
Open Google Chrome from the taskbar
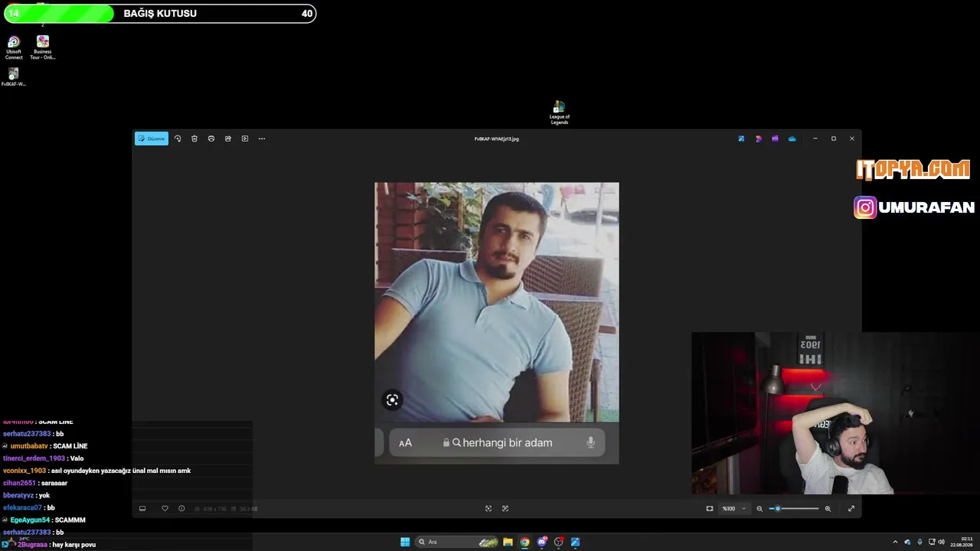(524, 542)
